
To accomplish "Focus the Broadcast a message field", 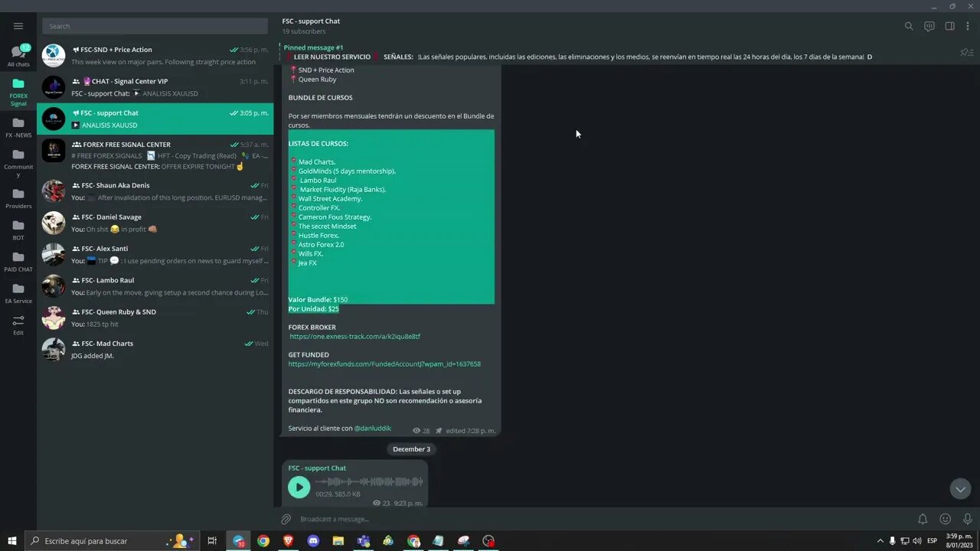I will (603, 519).
